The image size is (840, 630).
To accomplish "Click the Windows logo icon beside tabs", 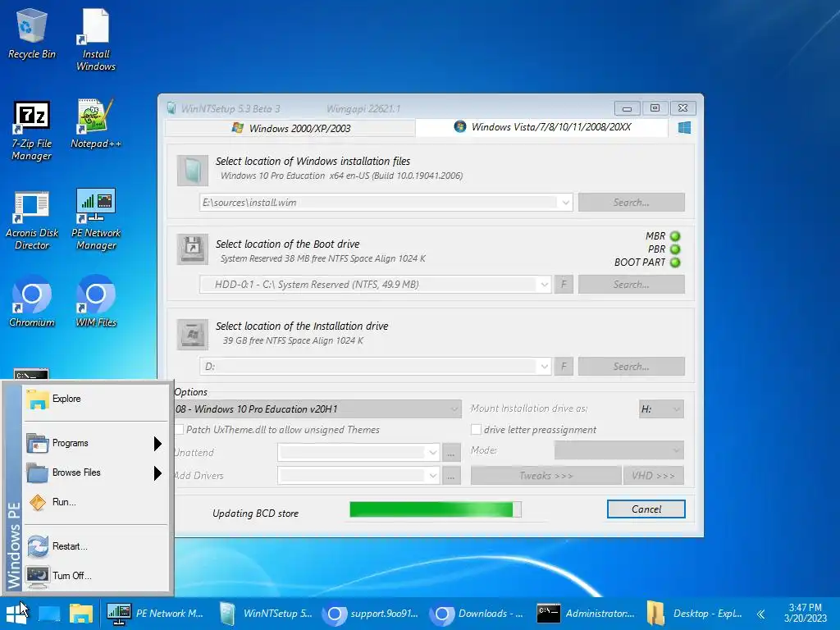I will point(684,127).
